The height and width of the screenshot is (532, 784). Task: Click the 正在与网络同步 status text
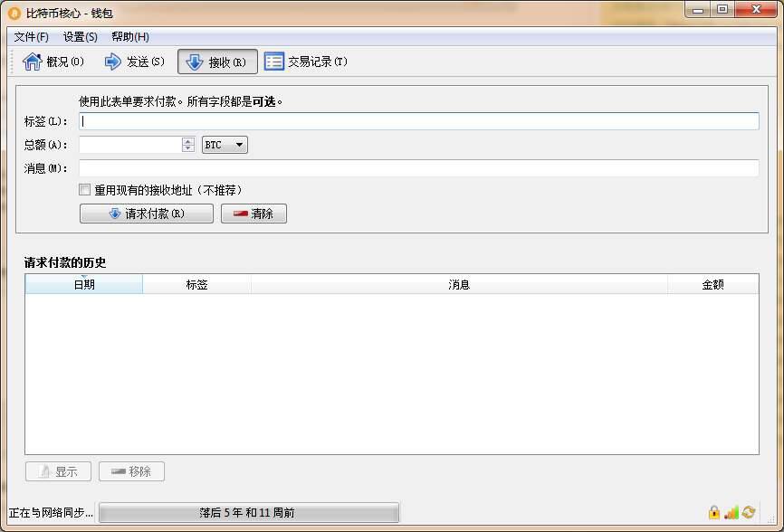pos(51,513)
